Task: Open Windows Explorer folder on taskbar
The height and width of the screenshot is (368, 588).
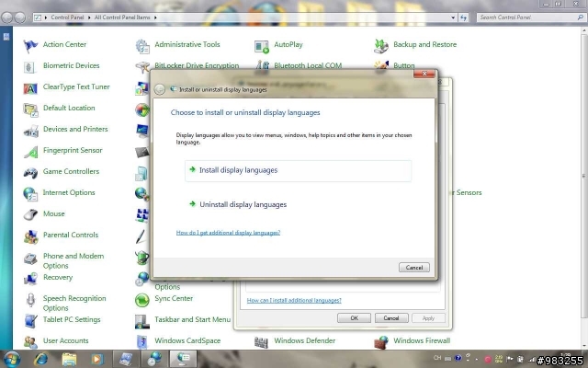Action: (69, 360)
